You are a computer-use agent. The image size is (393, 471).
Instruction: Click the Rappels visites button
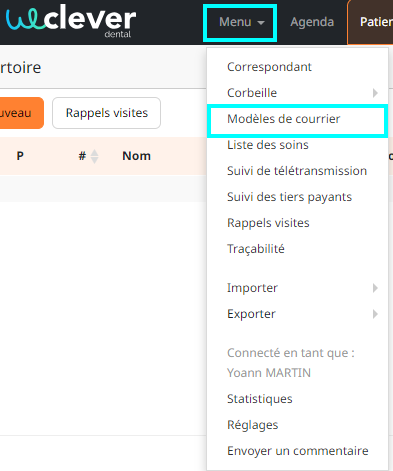[x=107, y=113]
